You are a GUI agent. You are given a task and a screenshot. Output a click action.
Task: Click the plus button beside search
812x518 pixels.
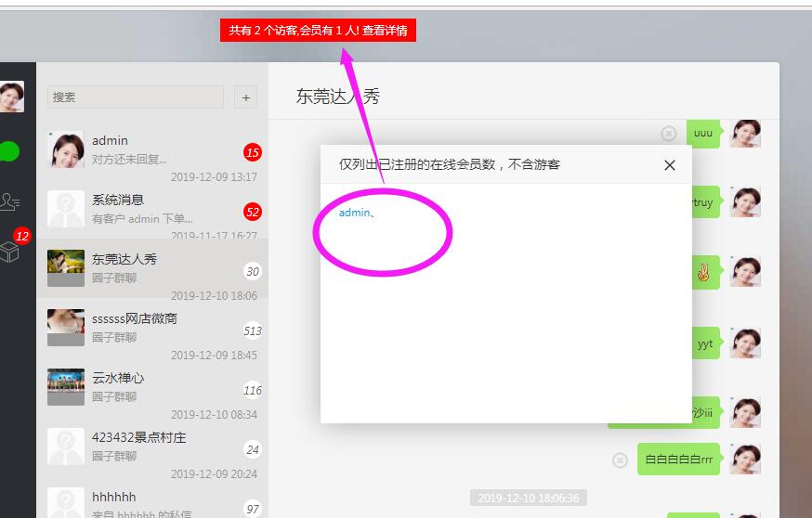point(245,97)
